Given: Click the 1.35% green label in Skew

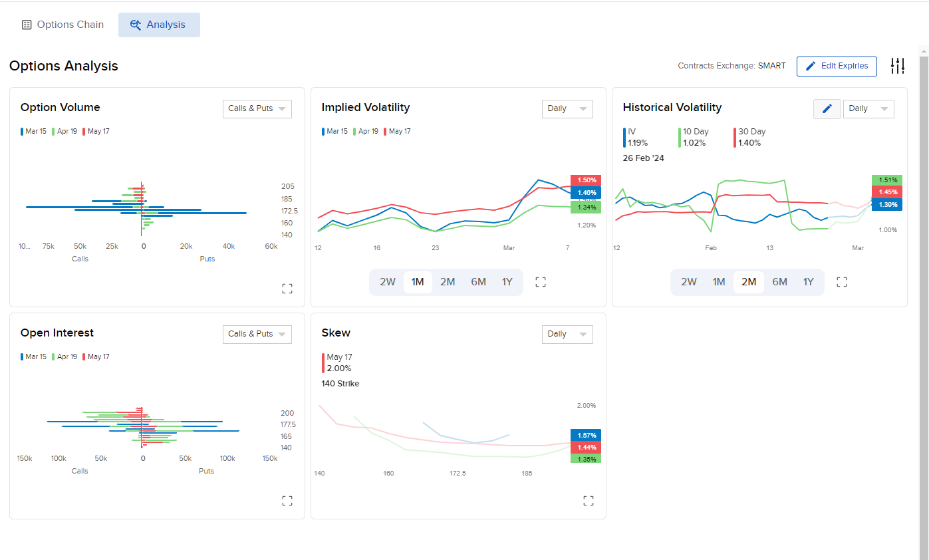Looking at the screenshot, I should tap(586, 459).
